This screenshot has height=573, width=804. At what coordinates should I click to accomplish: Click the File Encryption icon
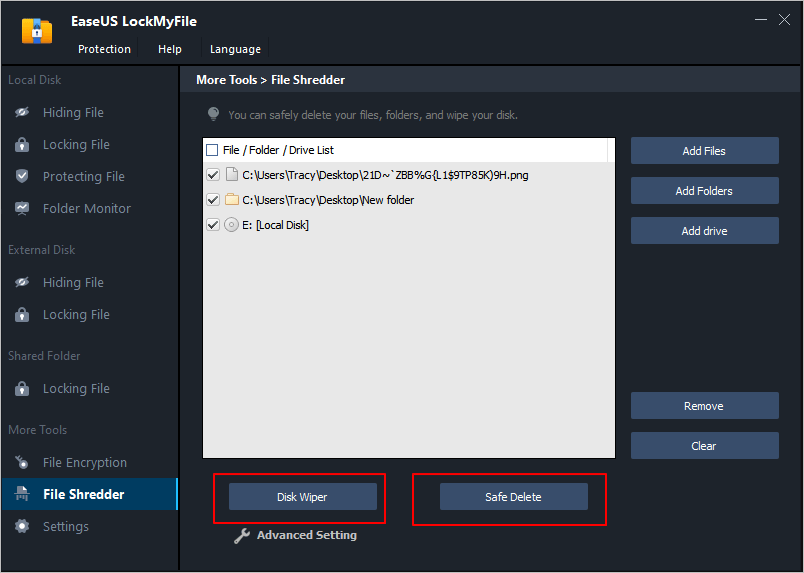(x=22, y=463)
